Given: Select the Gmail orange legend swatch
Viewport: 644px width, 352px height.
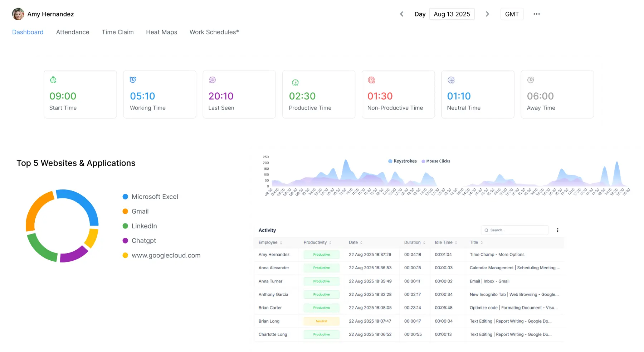Looking at the screenshot, I should click(x=125, y=211).
